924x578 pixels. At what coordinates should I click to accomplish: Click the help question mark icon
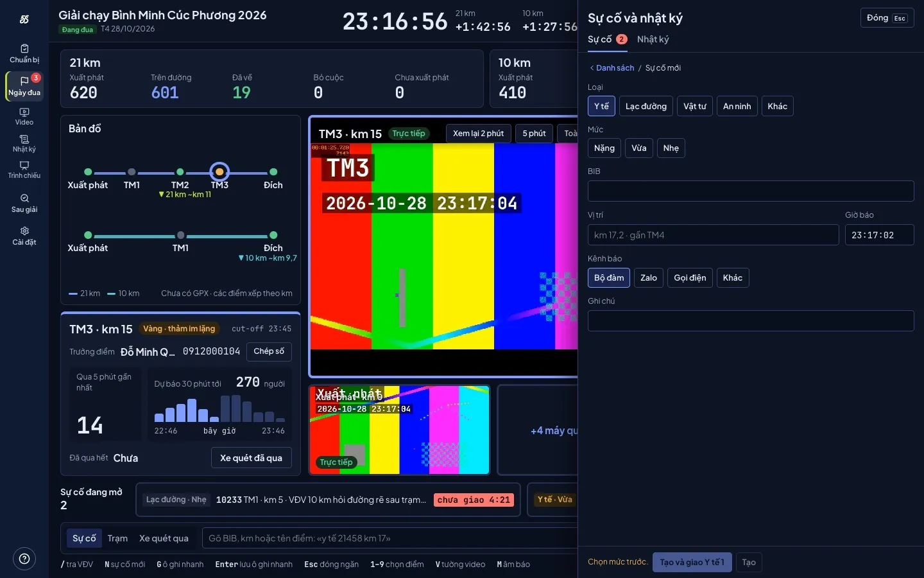(x=24, y=559)
